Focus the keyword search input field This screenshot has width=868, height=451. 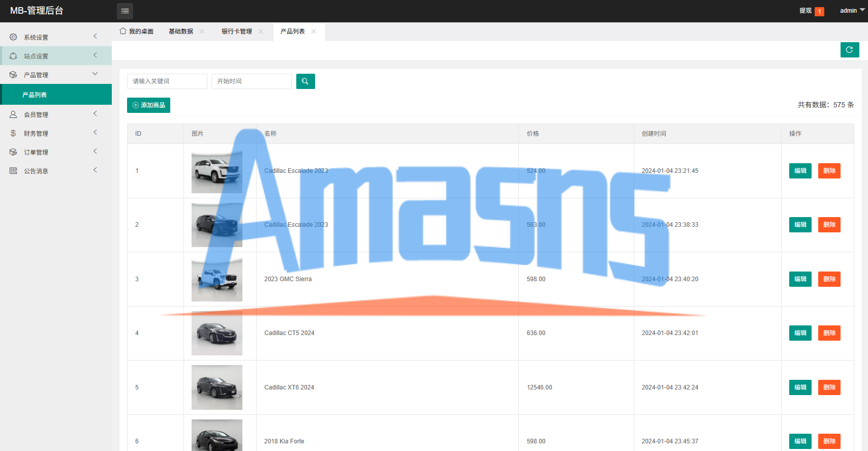(167, 81)
